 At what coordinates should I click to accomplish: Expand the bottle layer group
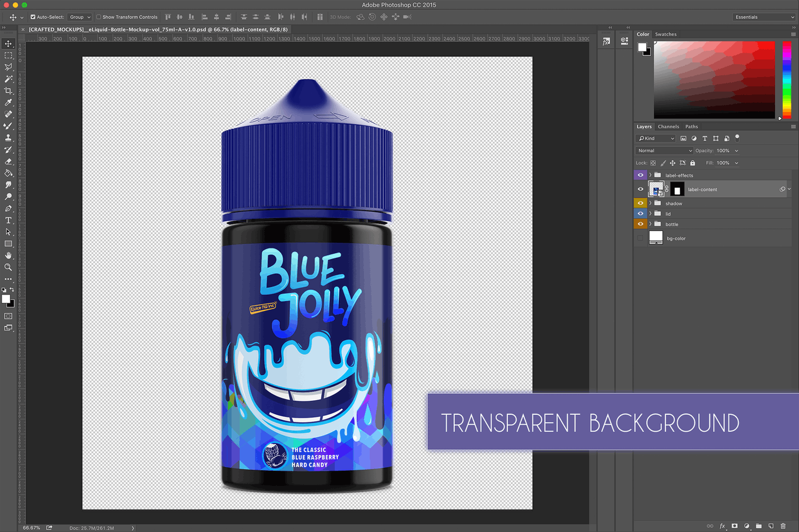(x=650, y=224)
